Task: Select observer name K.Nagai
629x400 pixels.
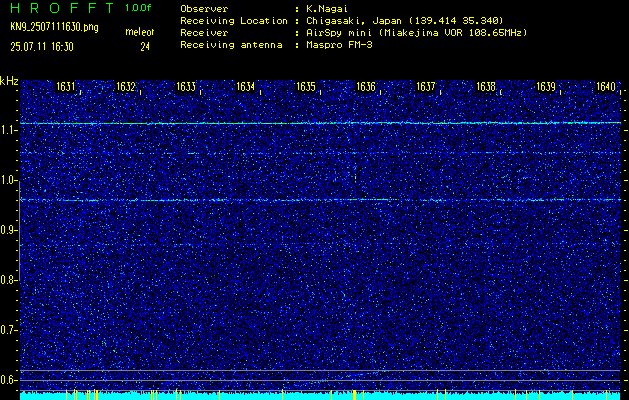Action: click(327, 9)
